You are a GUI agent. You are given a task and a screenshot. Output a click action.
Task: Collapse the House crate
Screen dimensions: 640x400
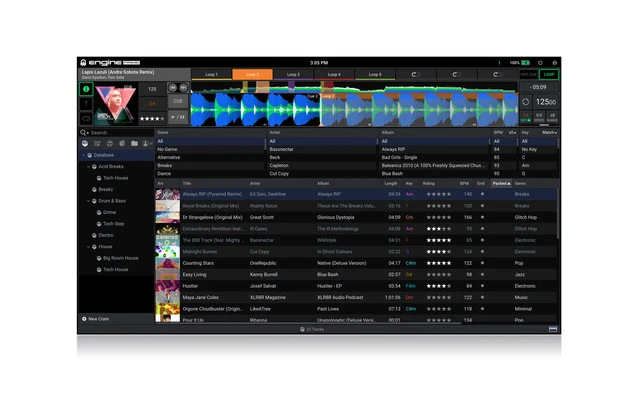89,247
